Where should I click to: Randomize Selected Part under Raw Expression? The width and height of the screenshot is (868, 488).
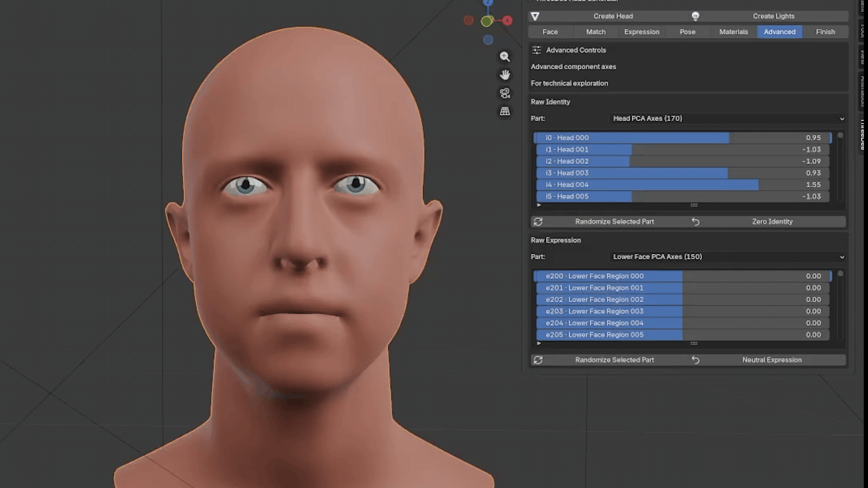tap(609, 360)
